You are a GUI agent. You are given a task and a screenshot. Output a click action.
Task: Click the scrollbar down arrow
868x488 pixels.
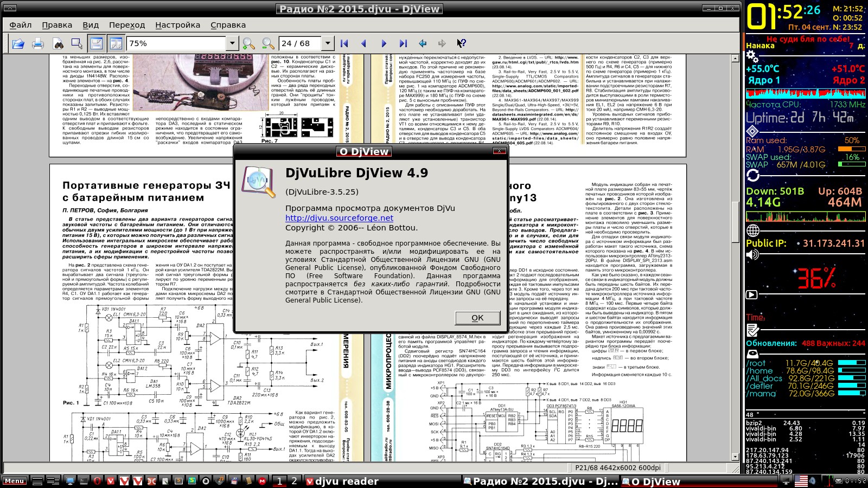[x=736, y=457]
